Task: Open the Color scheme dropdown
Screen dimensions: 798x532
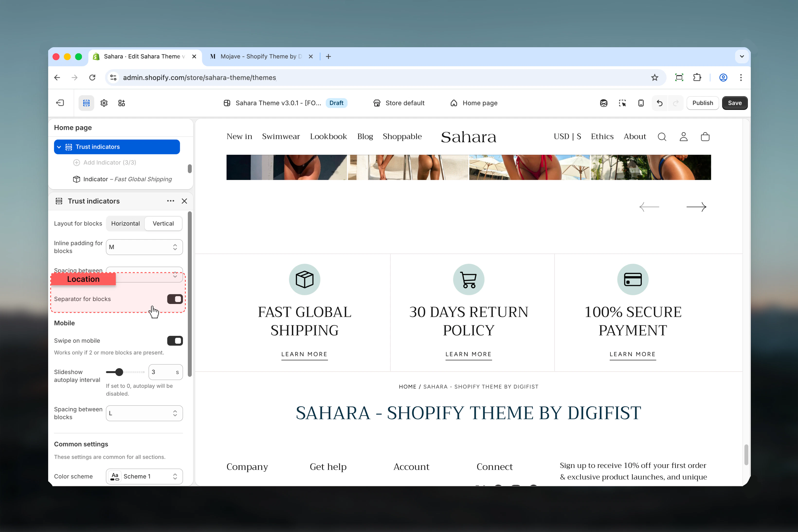Action: [144, 476]
